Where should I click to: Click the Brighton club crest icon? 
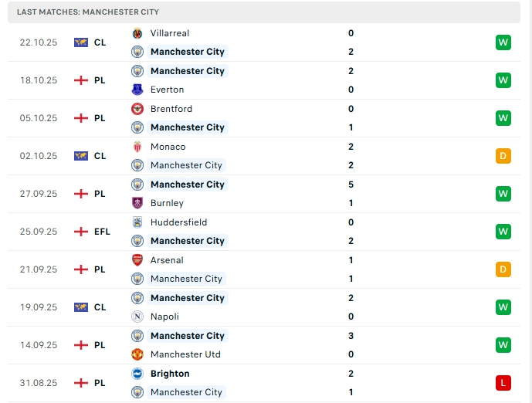137,374
